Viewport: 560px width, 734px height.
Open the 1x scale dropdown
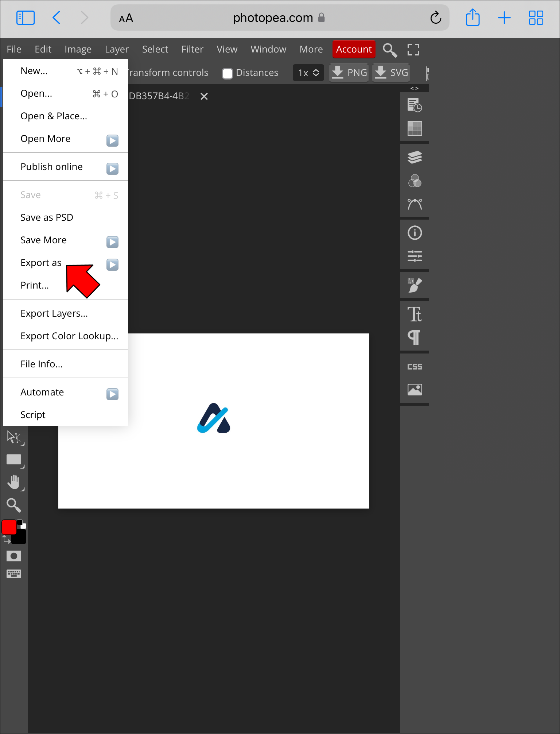coord(308,73)
